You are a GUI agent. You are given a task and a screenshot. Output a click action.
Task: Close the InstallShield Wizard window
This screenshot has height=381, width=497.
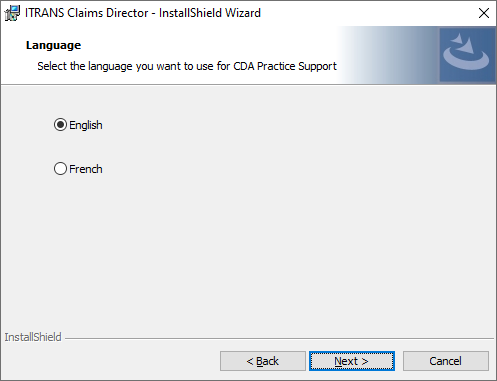(484, 13)
